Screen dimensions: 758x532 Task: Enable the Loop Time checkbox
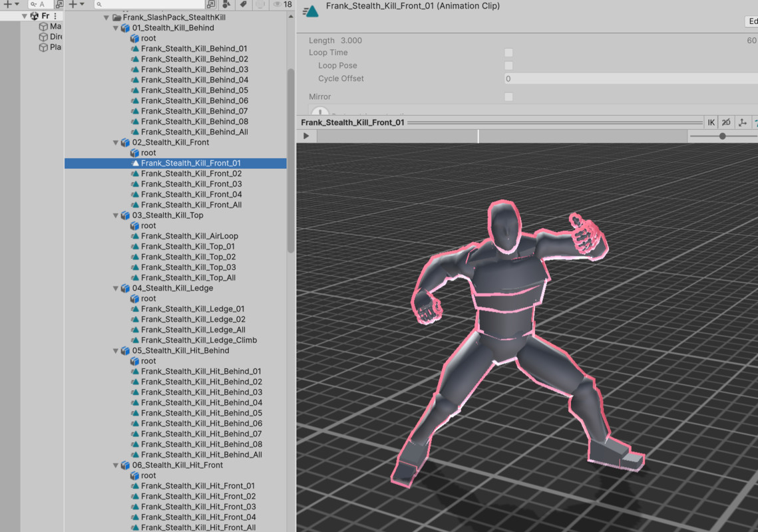point(508,53)
